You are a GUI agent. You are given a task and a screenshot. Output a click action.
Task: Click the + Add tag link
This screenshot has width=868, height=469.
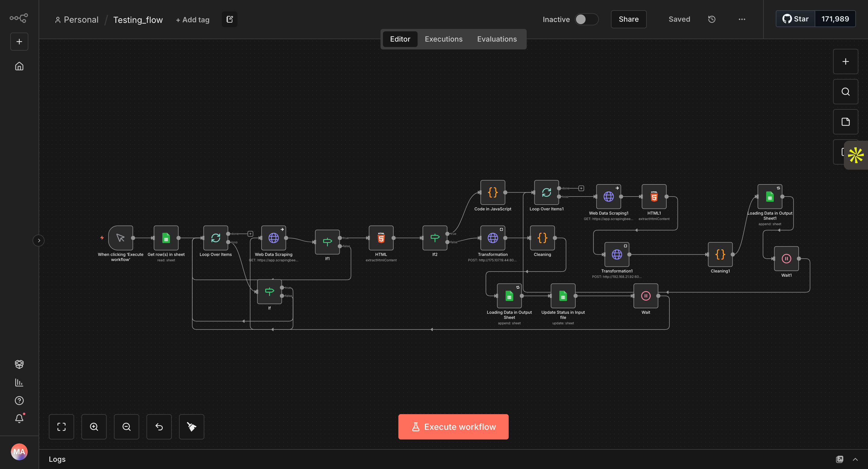[192, 20]
